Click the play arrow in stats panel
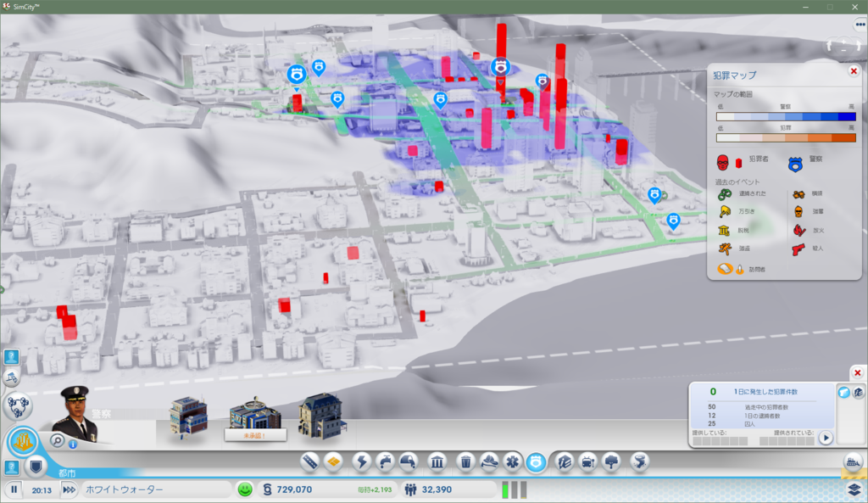Image resolution: width=868 pixels, height=503 pixels. [826, 439]
